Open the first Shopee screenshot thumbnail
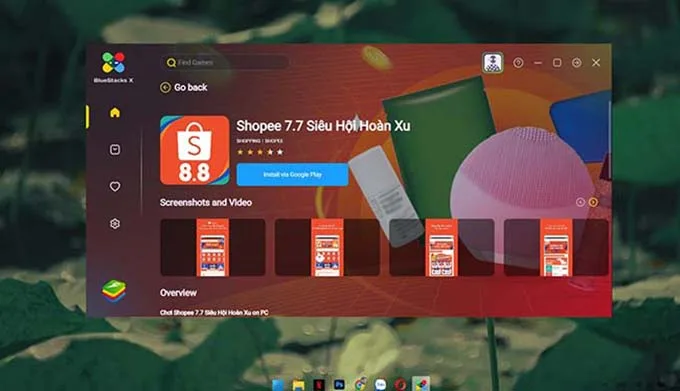Screen dimensions: 680x391 (x=212, y=248)
